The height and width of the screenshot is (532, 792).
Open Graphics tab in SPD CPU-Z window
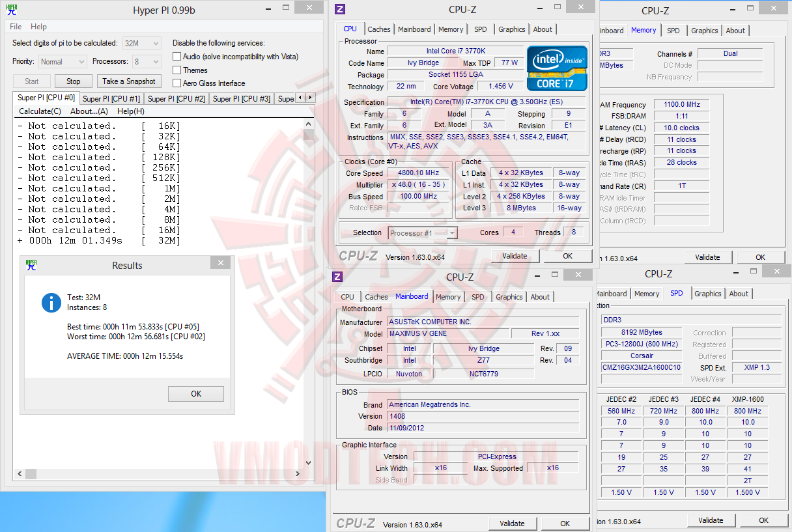pyautogui.click(x=708, y=294)
